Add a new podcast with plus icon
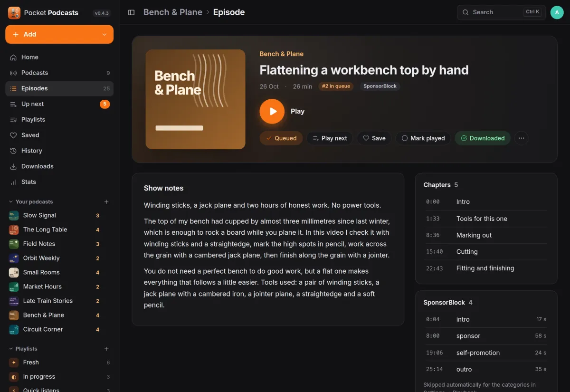Screen dimensions: 570x392 106,202
